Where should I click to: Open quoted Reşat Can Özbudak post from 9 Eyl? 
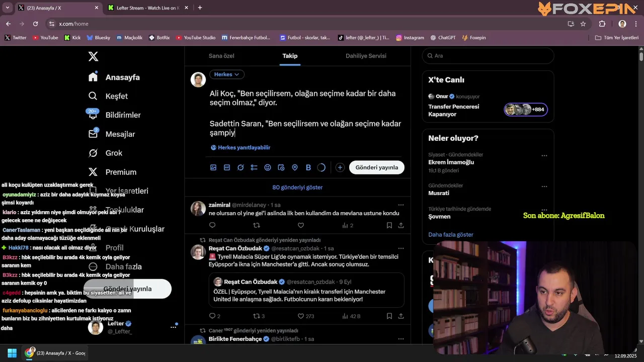point(306,290)
